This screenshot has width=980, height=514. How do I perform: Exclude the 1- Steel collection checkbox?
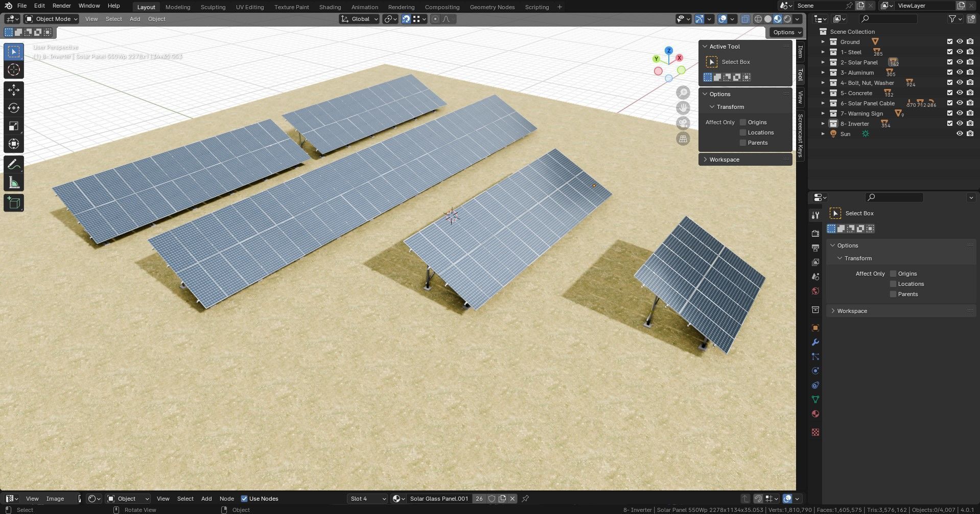pos(950,52)
